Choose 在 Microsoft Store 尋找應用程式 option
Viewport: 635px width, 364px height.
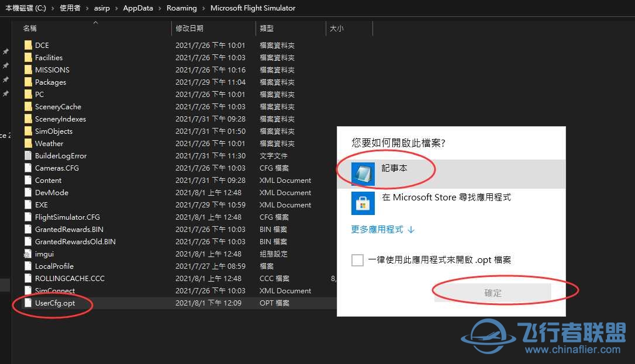click(451, 203)
